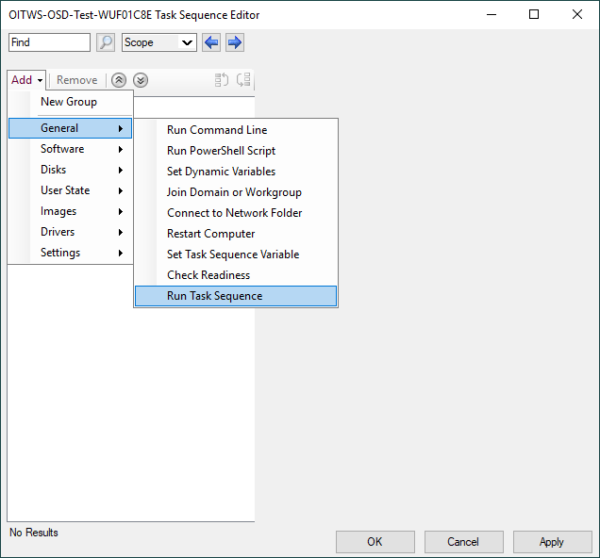Open the Scope dropdown

[x=159, y=42]
